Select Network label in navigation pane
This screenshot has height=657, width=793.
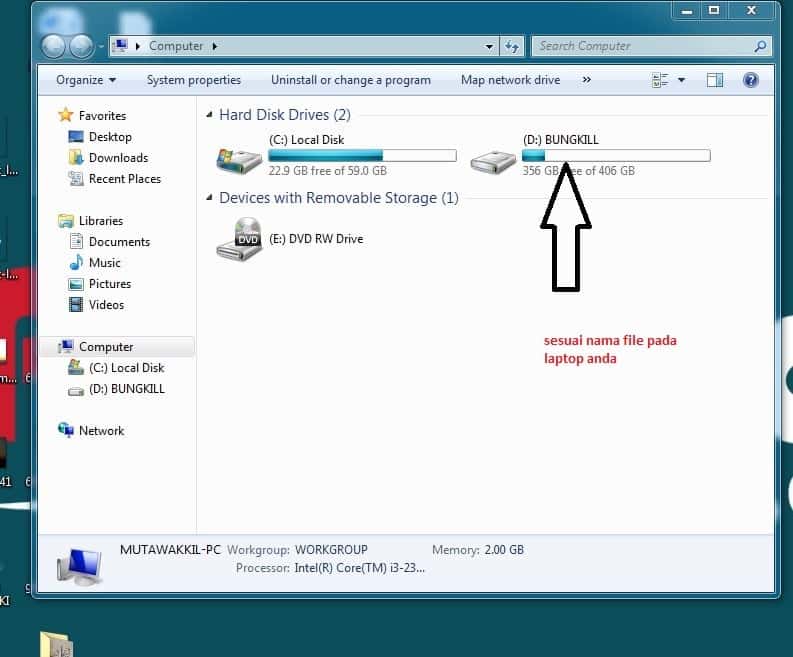click(101, 430)
